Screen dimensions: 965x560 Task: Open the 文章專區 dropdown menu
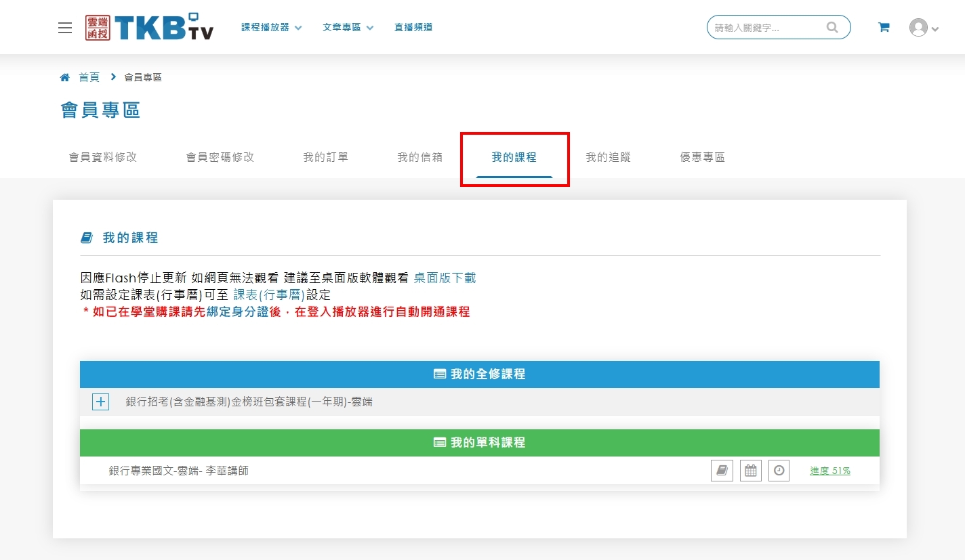[x=348, y=28]
